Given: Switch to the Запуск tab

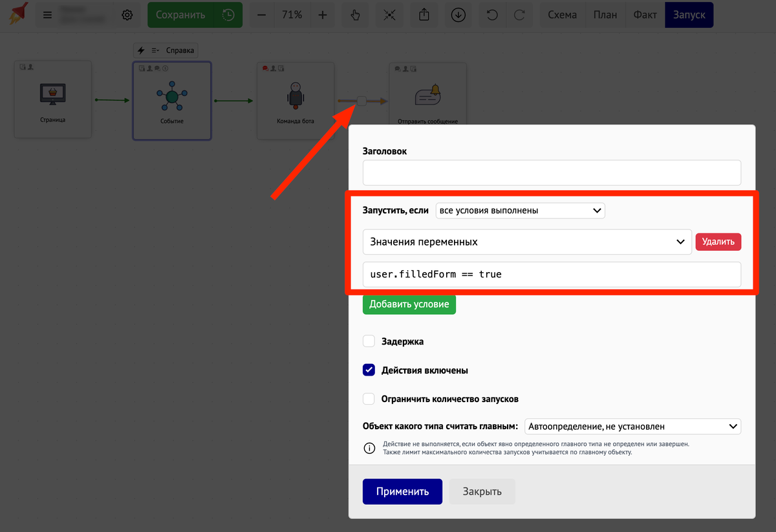Looking at the screenshot, I should pos(689,15).
